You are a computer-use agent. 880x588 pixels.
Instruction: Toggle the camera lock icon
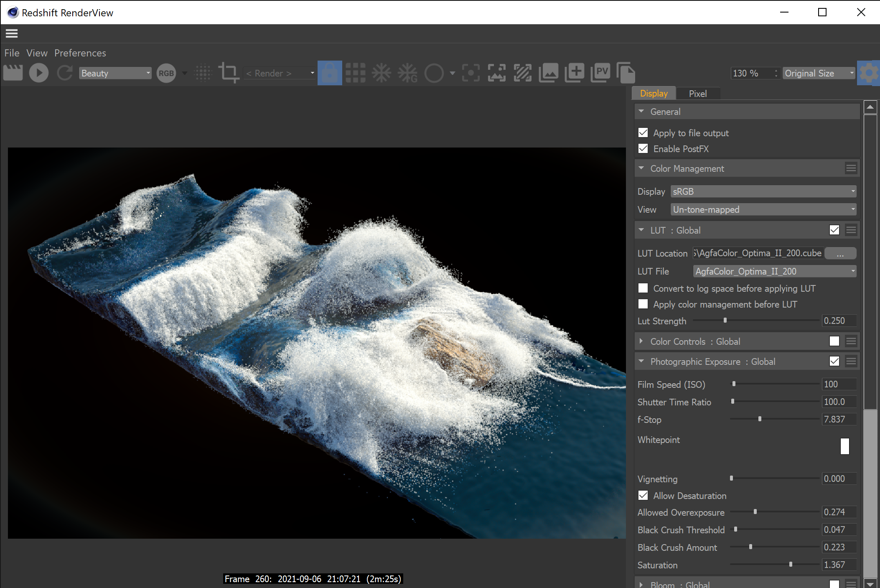[x=330, y=73]
